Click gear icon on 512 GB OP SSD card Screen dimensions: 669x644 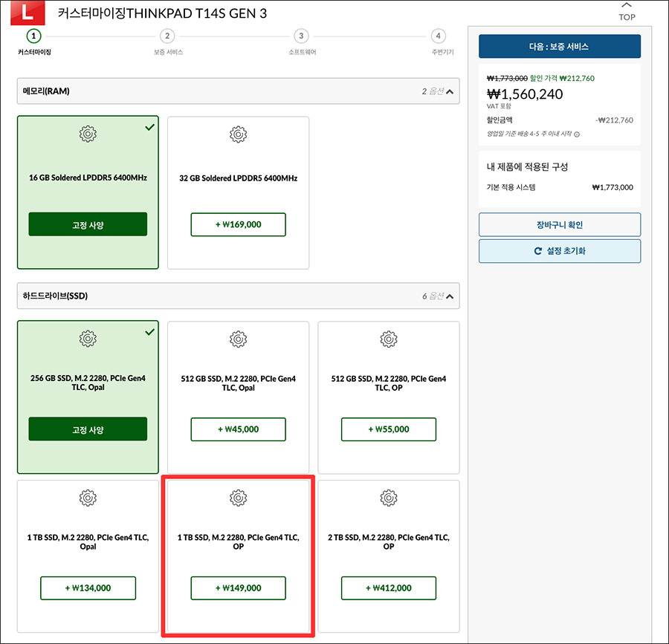tap(389, 339)
